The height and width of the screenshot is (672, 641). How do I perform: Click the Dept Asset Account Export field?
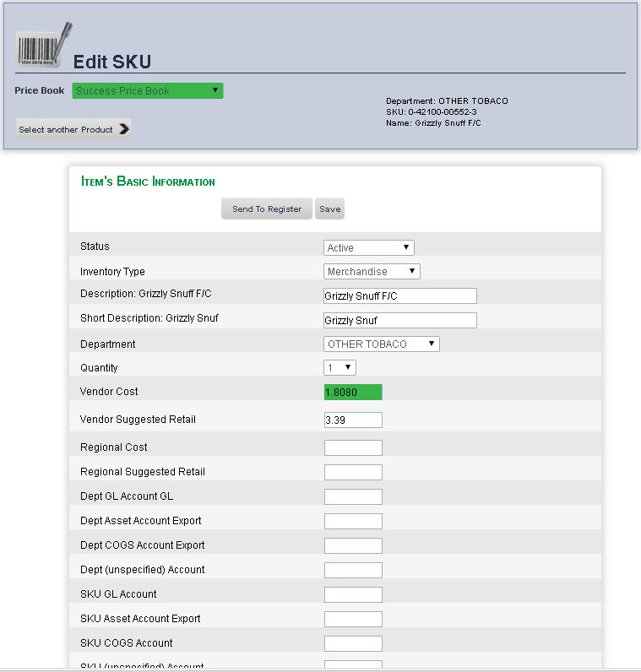pos(353,521)
